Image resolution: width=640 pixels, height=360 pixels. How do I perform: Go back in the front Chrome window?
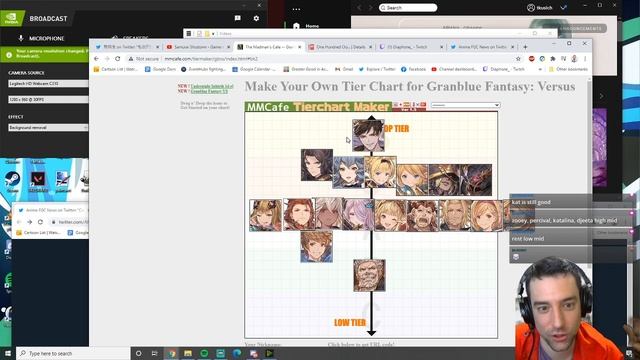tap(97, 59)
